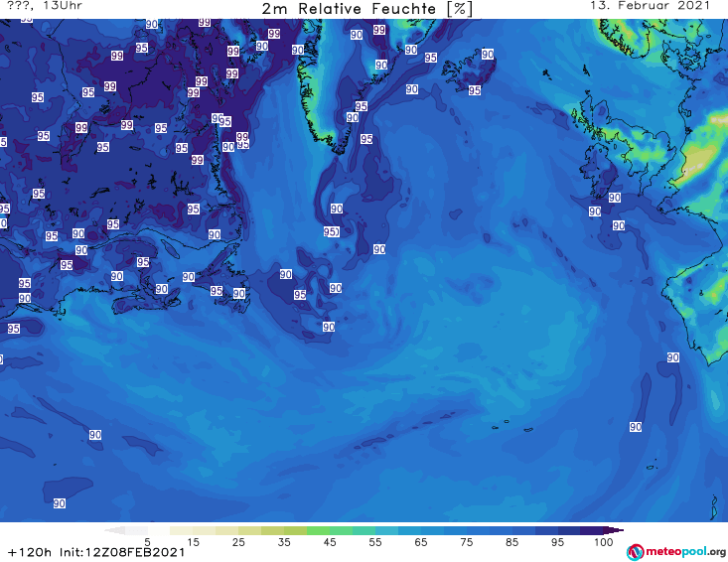Click the date '13. Februar 2021'
Screen dimensions: 728x562
tap(650, 6)
